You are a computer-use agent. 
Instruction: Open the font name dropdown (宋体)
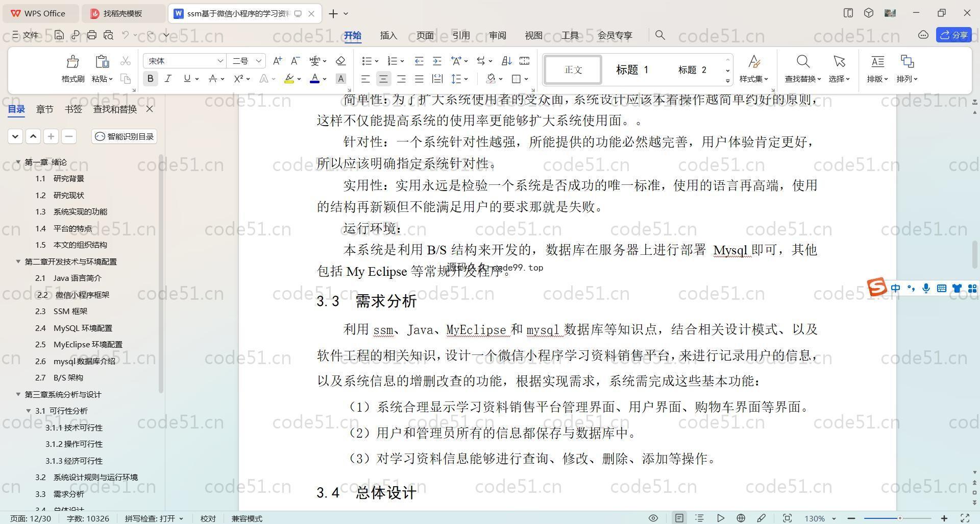coord(220,61)
